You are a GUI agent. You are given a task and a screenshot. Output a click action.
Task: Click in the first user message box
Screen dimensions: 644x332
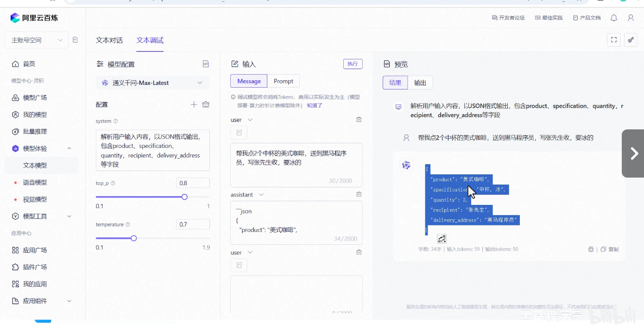[297, 165]
